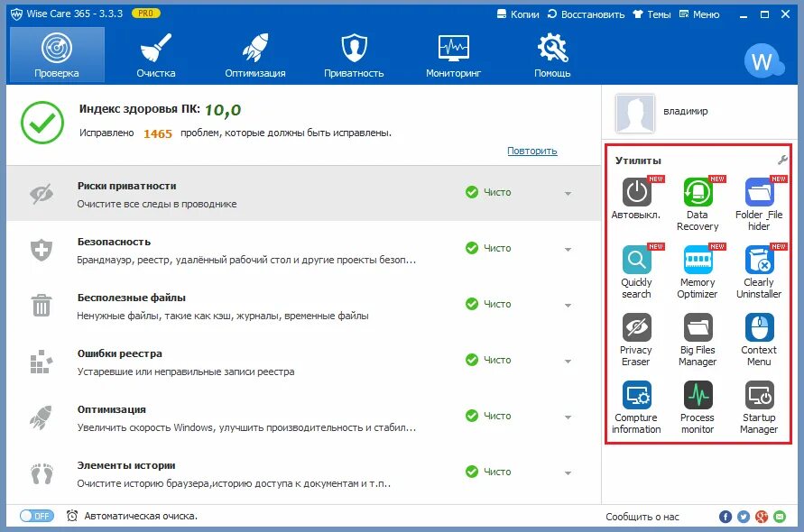Switch to the Приватность tab
804x532 pixels.
click(x=354, y=55)
